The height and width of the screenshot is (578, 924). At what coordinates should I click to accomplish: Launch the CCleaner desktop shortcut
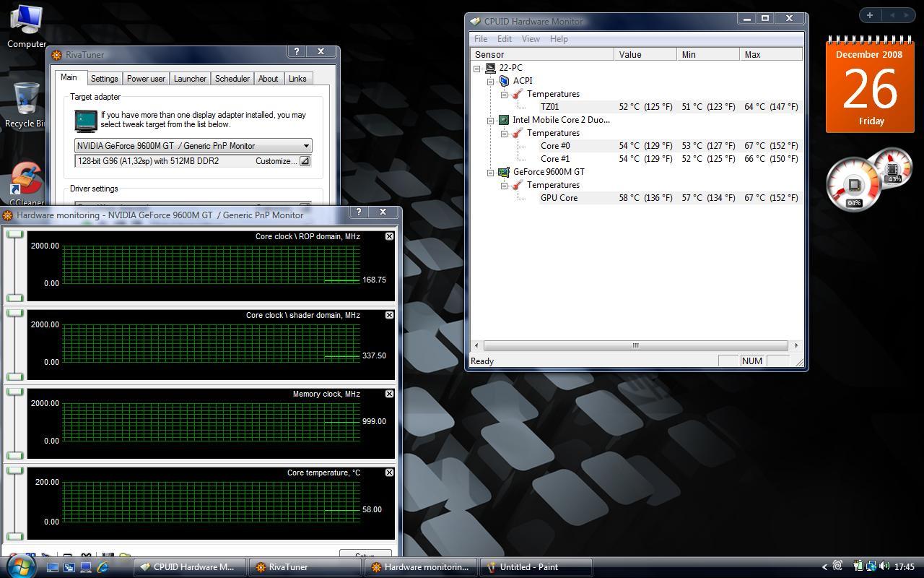[x=26, y=184]
